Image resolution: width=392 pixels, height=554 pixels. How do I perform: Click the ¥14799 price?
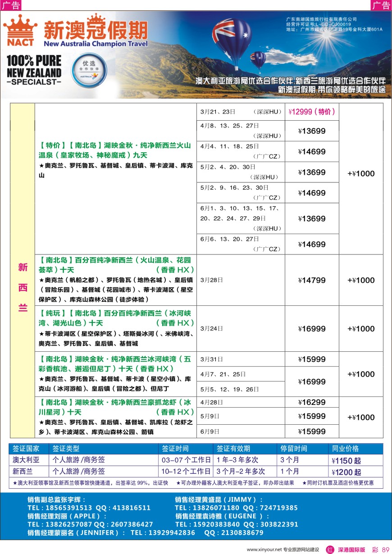(312, 280)
